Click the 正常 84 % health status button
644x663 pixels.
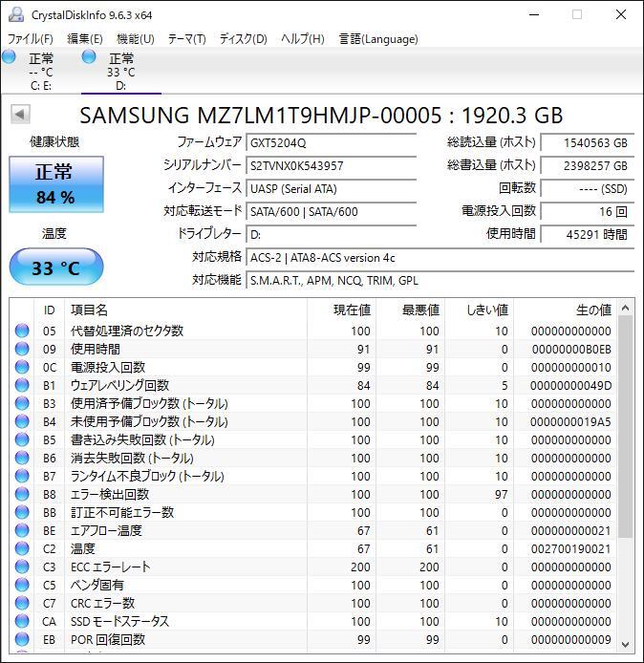[56, 184]
